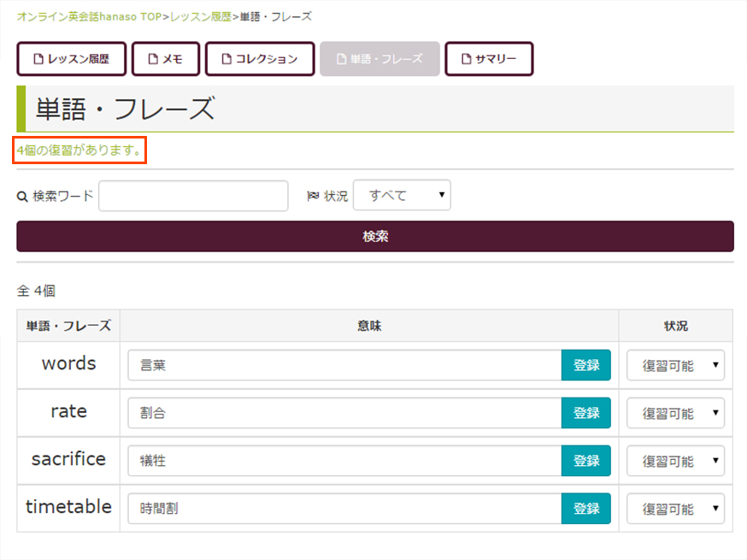Image resolution: width=747 pixels, height=560 pixels.
Task: Switch to the コレクション tab
Action: (x=260, y=59)
